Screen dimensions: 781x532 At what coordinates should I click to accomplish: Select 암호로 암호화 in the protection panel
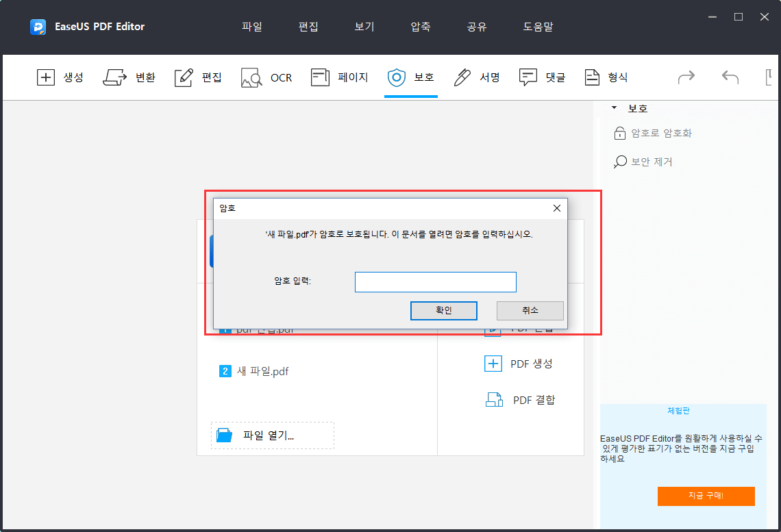pyautogui.click(x=653, y=133)
